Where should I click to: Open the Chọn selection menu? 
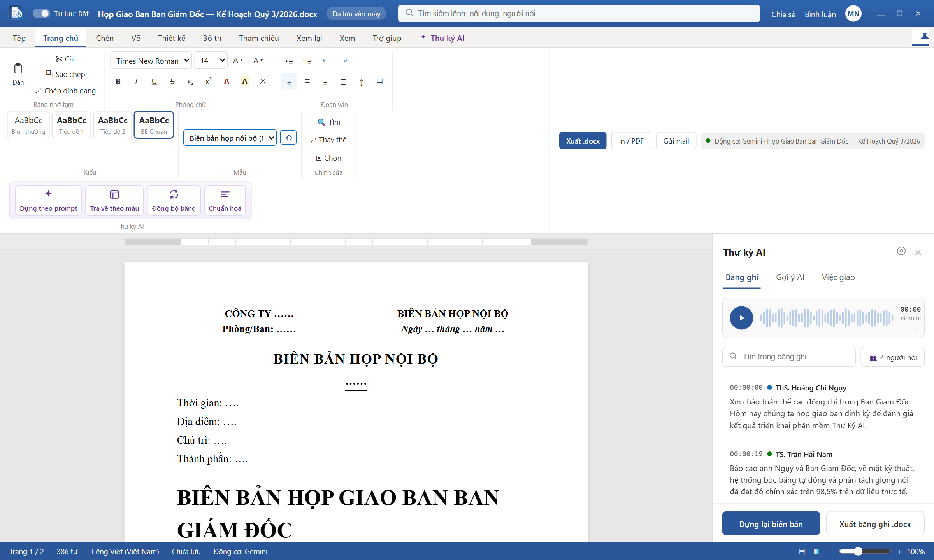pyautogui.click(x=329, y=158)
